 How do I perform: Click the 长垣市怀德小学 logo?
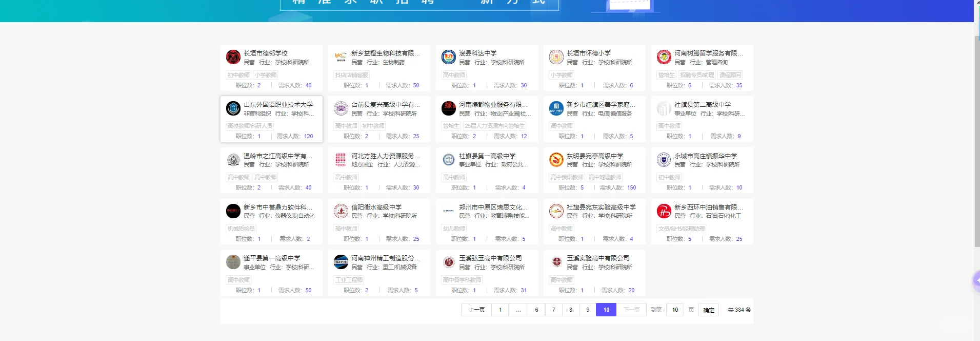point(556,57)
